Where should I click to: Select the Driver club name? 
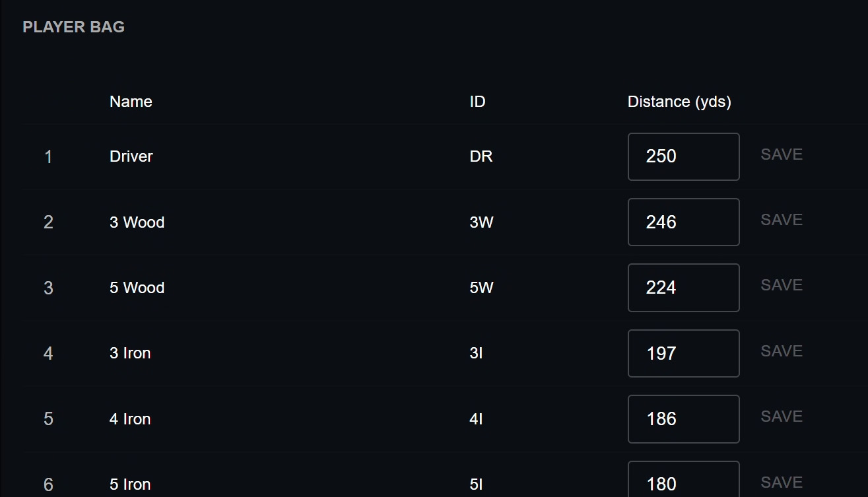pos(131,156)
